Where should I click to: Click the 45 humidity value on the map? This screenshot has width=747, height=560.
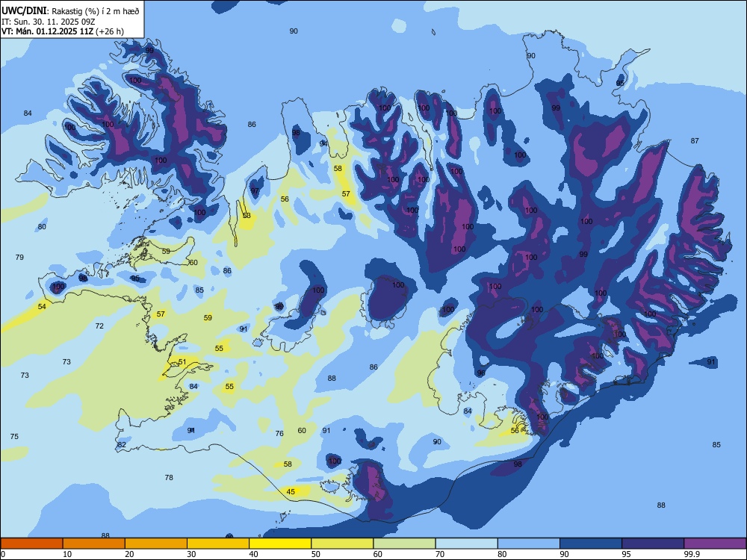coord(291,492)
